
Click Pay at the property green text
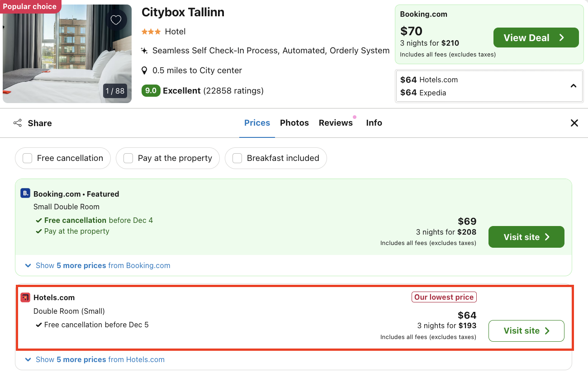tap(77, 231)
